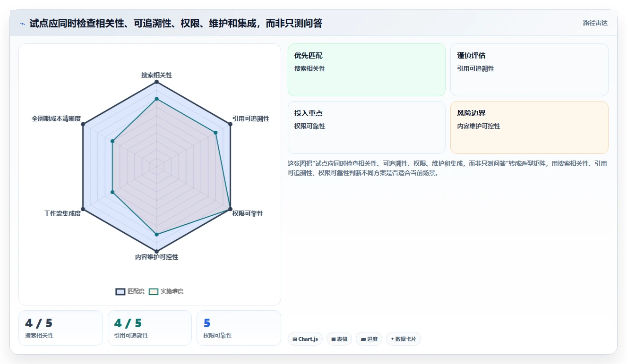Click 内容维护可控性 text in 风险边界 card

coord(479,126)
